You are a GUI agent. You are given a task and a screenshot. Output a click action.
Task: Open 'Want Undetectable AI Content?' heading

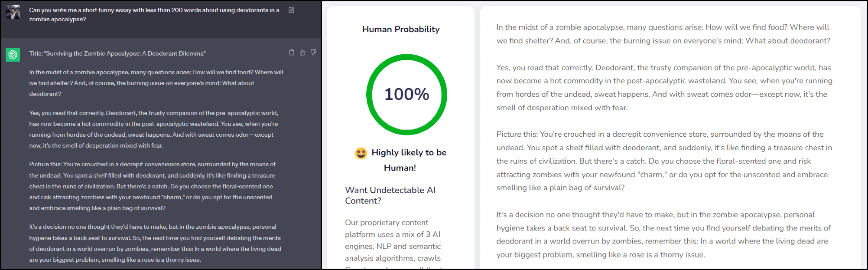[390, 195]
